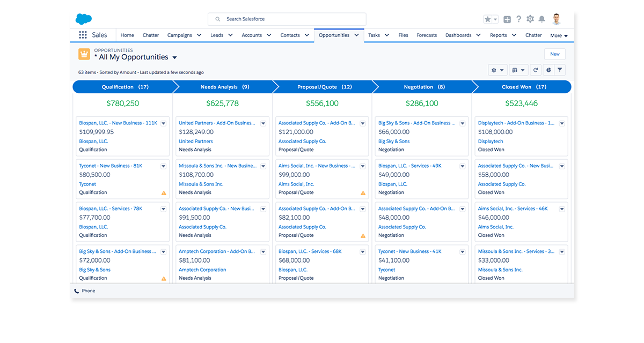Click warning icon on Tyconet 81K card
The height and width of the screenshot is (343, 644).
[x=164, y=193]
